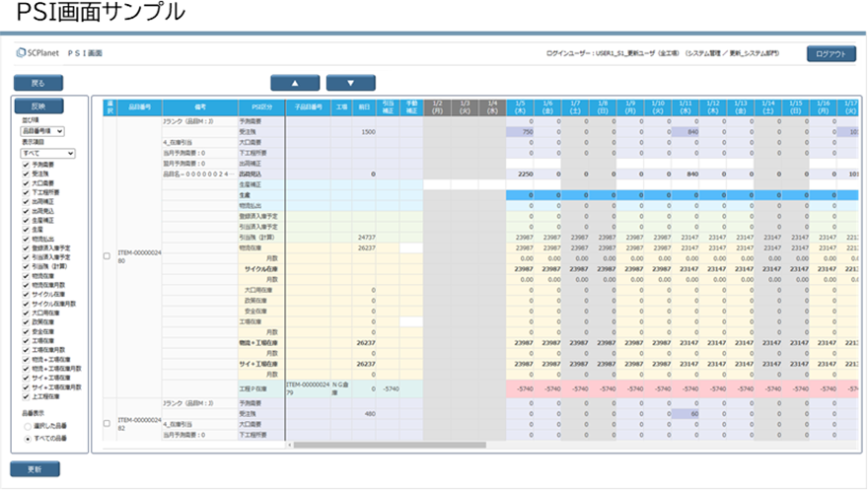
Task: Click the 戻る button
Action: pos(37,83)
